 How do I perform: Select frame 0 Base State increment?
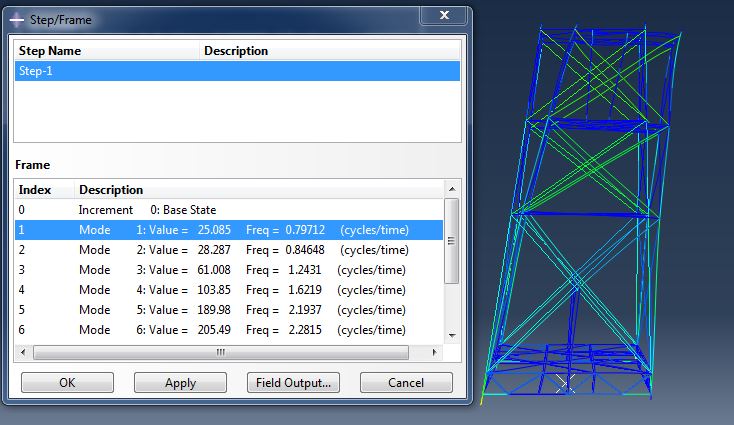[228, 210]
